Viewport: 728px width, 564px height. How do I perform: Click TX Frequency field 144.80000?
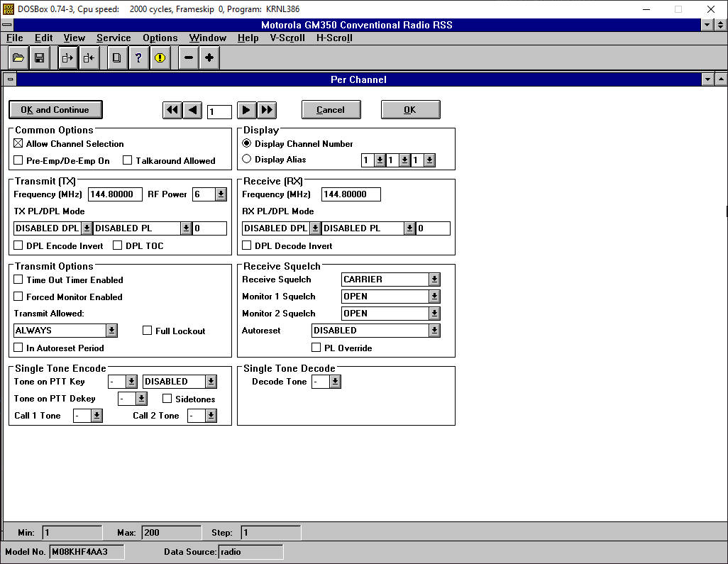(115, 194)
